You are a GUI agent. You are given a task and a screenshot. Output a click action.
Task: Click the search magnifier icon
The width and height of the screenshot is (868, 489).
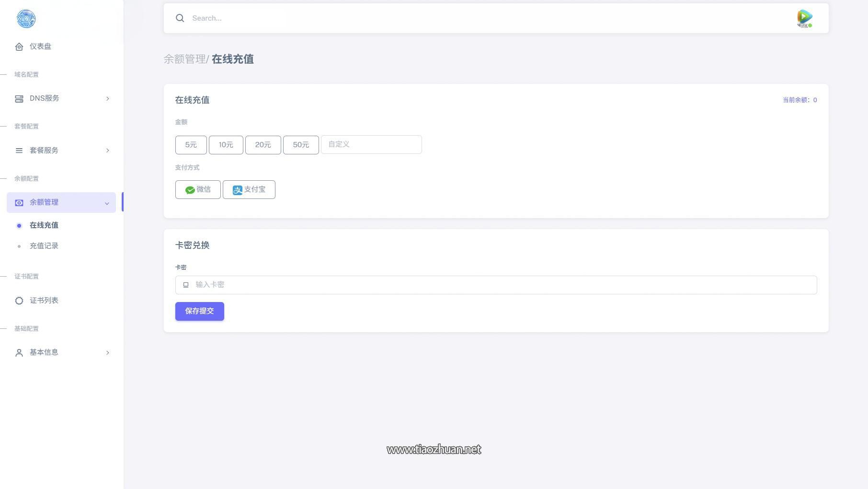180,18
